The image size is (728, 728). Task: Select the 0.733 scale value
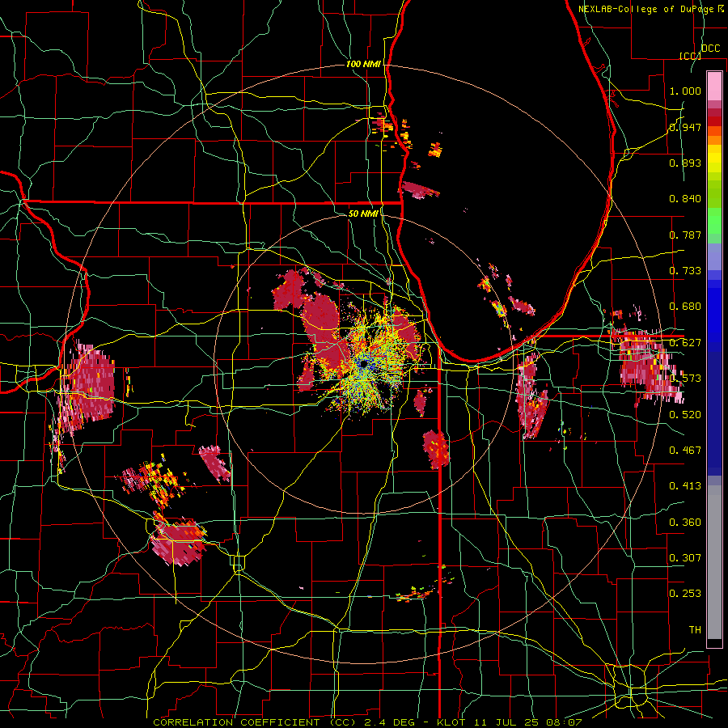[685, 271]
